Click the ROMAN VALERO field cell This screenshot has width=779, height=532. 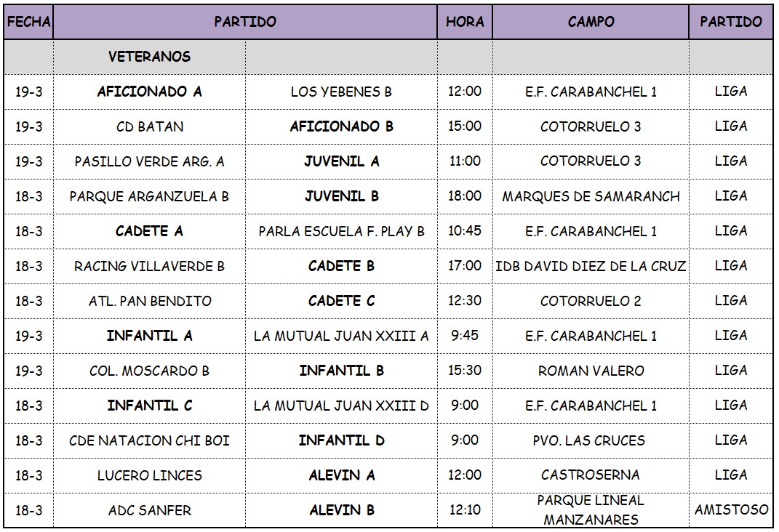pos(591,371)
